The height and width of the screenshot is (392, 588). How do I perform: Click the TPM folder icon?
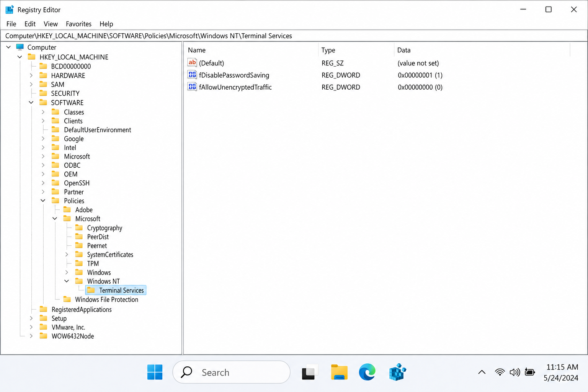tap(79, 263)
